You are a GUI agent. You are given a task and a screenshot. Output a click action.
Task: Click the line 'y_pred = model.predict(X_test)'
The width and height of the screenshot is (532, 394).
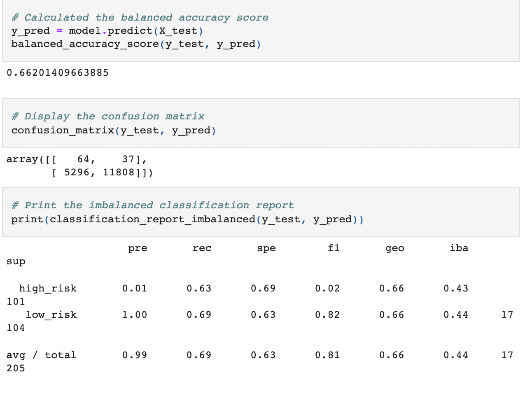click(x=107, y=31)
